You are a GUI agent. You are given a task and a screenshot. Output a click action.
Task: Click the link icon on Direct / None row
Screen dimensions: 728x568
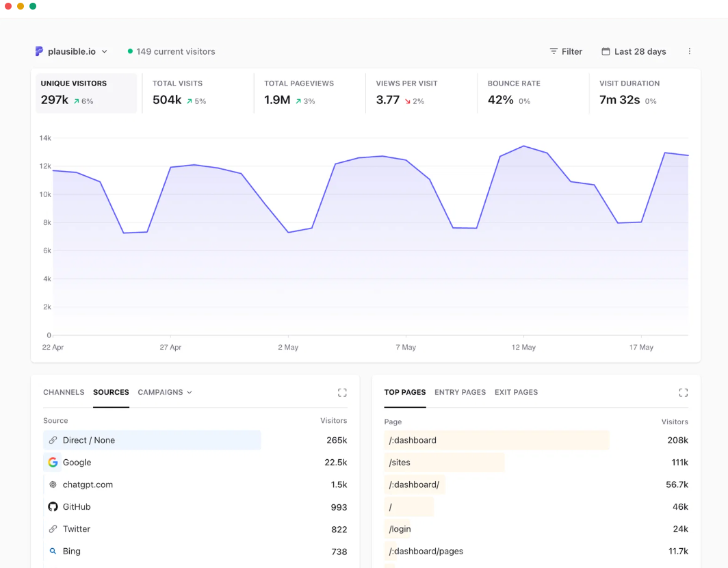tap(53, 440)
